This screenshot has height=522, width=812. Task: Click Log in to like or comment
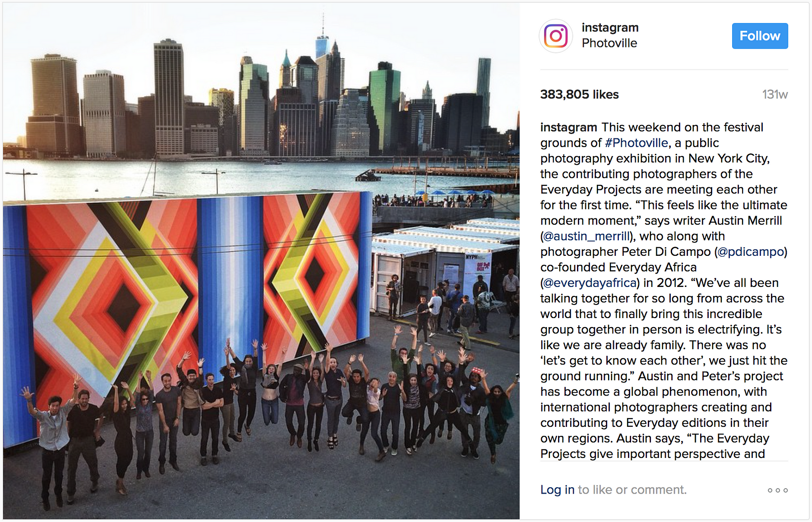[557, 490]
